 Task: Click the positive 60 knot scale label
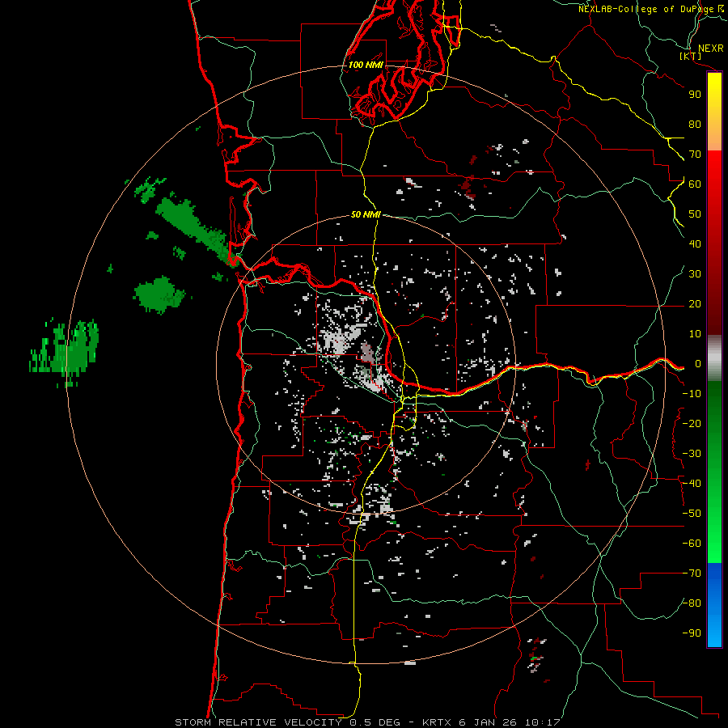(x=695, y=184)
